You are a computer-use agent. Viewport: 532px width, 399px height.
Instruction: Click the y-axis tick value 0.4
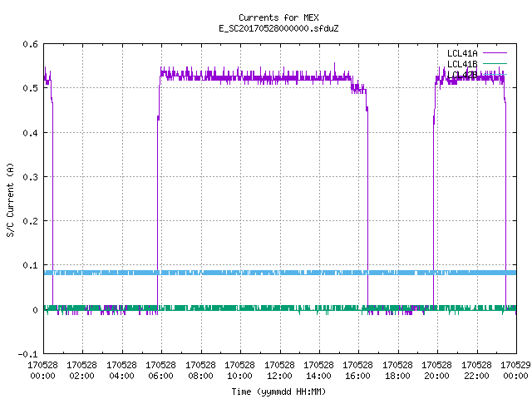pos(30,133)
